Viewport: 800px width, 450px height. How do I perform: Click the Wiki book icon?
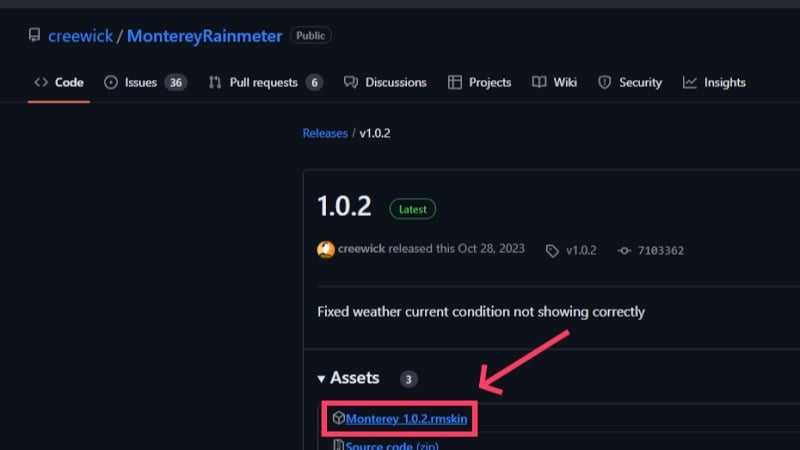point(539,82)
